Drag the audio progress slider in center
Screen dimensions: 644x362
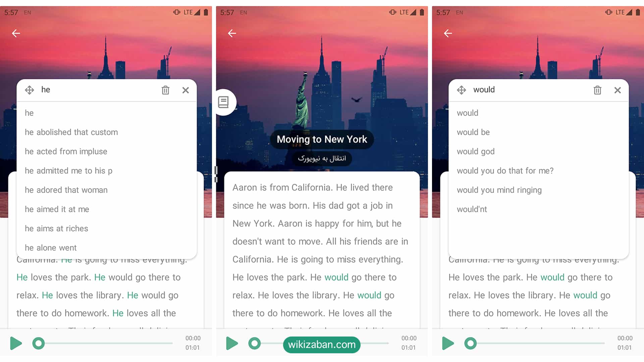(256, 344)
